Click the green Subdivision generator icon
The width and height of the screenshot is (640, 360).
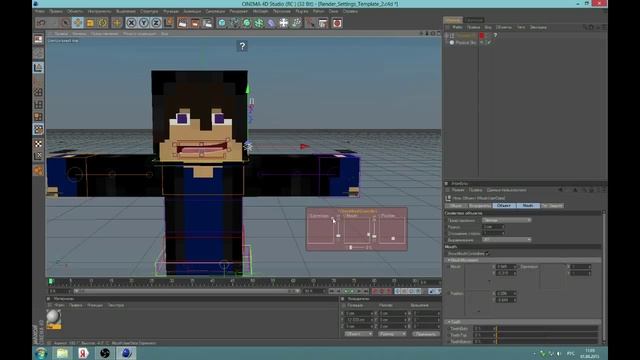[247, 23]
